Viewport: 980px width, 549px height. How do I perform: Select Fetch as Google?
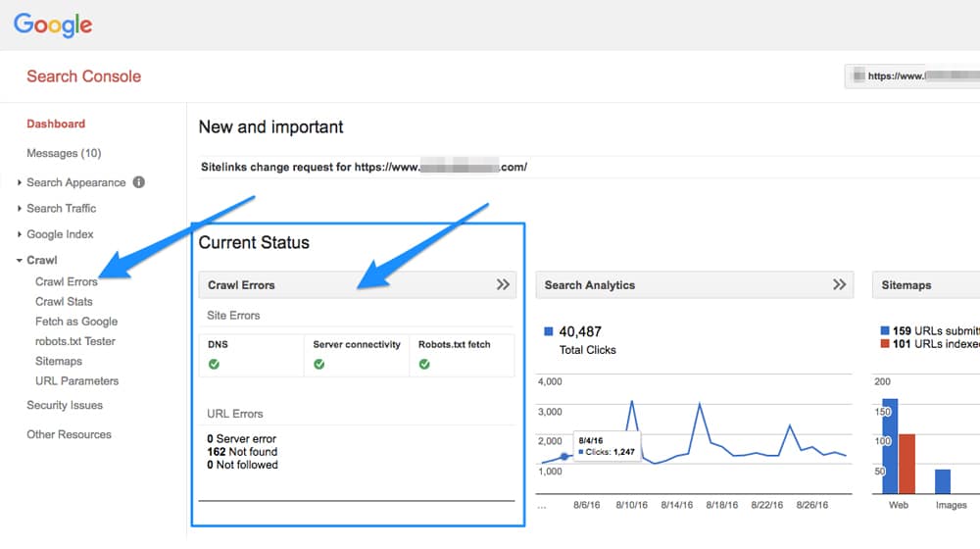pos(76,322)
